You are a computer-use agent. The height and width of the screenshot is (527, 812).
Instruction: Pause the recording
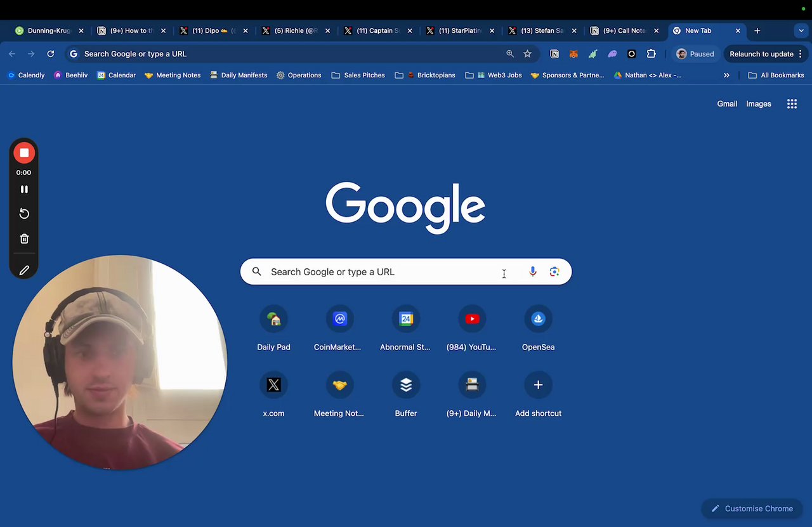tap(24, 189)
